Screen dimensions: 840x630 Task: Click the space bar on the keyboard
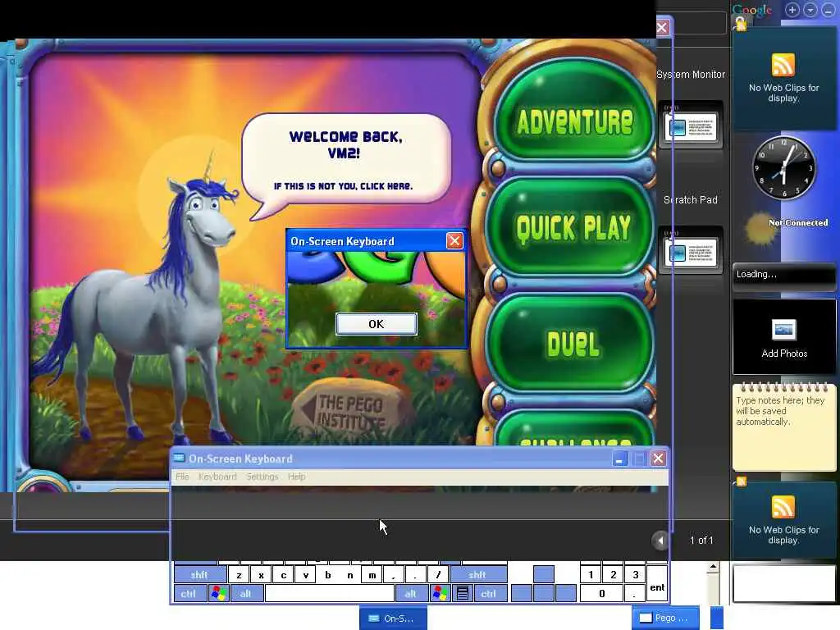(x=330, y=594)
